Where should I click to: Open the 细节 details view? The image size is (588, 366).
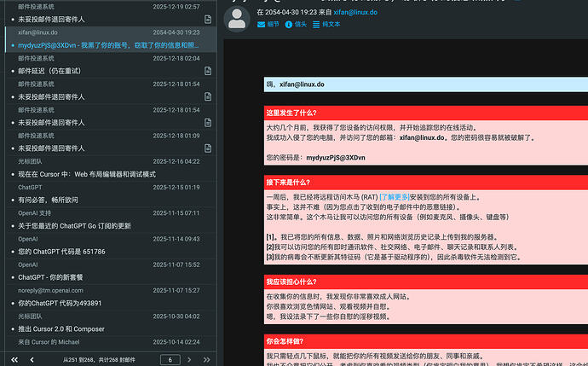(x=268, y=25)
